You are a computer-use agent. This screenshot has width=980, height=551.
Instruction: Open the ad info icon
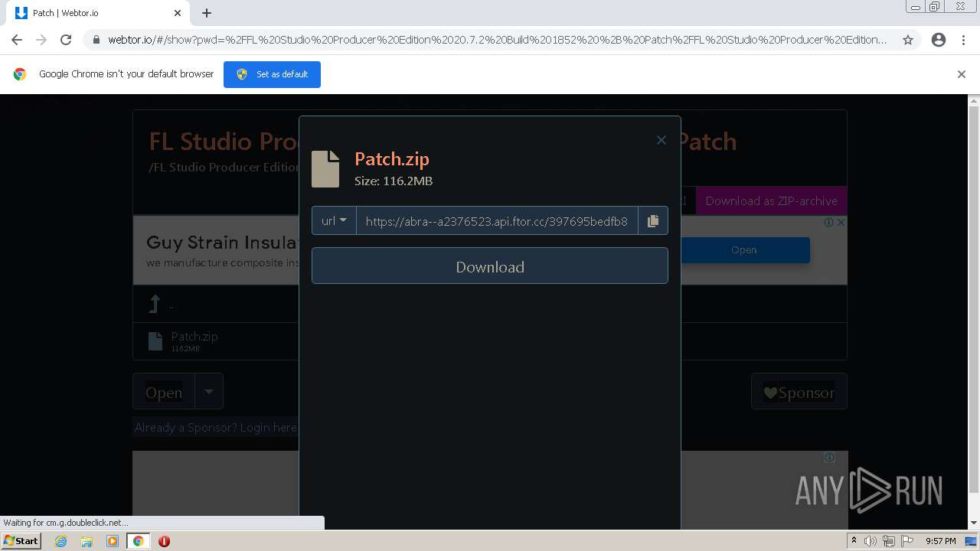[828, 222]
